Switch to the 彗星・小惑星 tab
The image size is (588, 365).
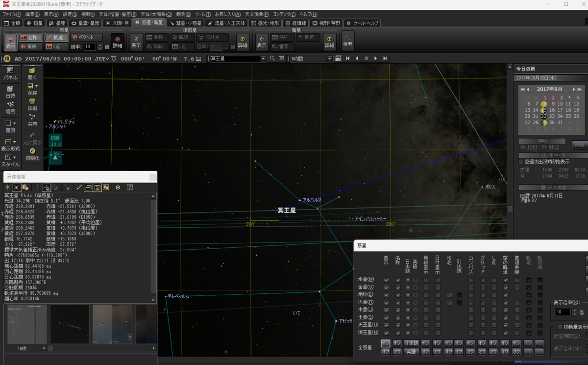coord(185,23)
